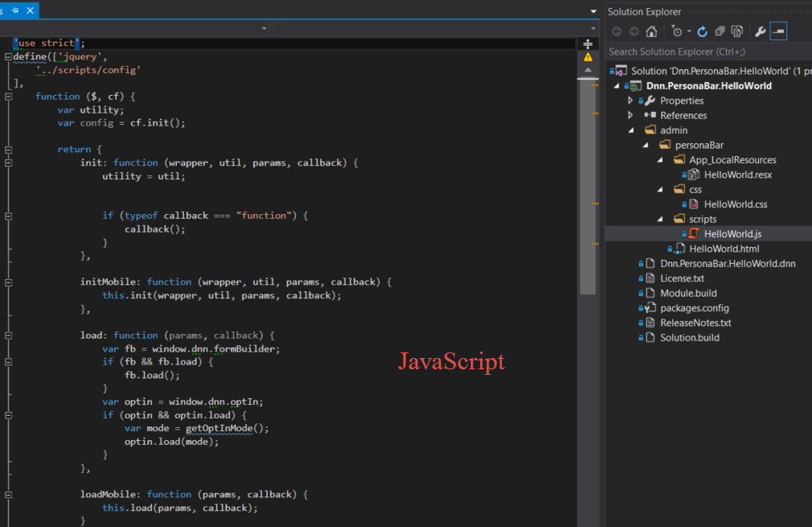This screenshot has height=527, width=812.
Task: Open the filter options dropdown arrow beside clock
Action: [x=689, y=31]
